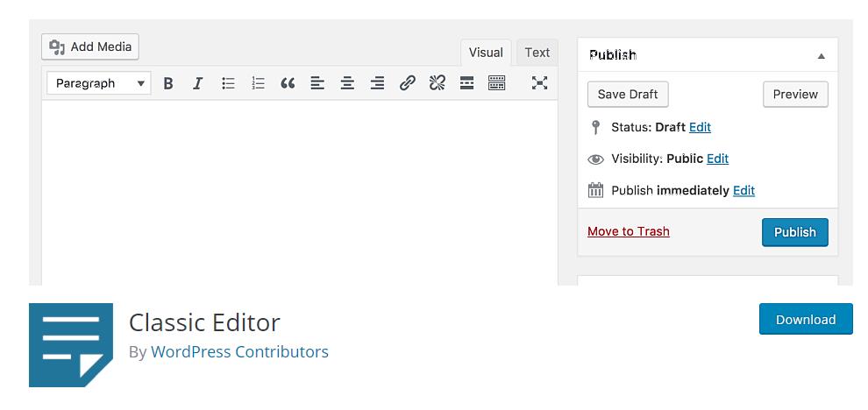This screenshot has width=868, height=410.
Task: Align text left
Action: (317, 83)
